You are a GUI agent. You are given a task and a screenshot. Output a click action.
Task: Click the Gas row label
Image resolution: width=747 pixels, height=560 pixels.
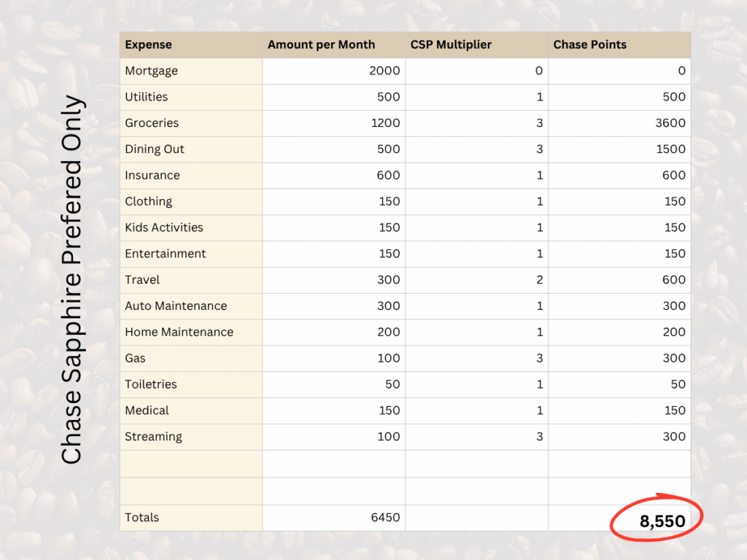[135, 359]
